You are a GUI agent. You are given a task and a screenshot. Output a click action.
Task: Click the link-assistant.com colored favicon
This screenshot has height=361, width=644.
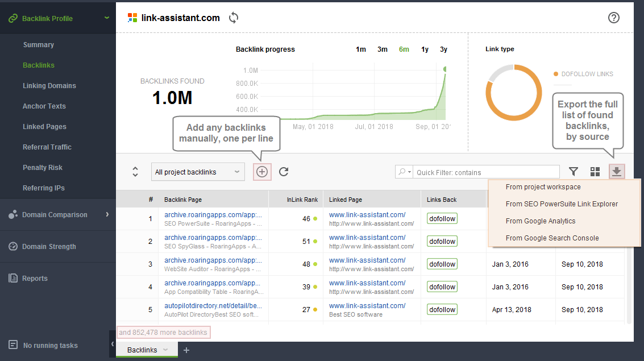(x=132, y=18)
